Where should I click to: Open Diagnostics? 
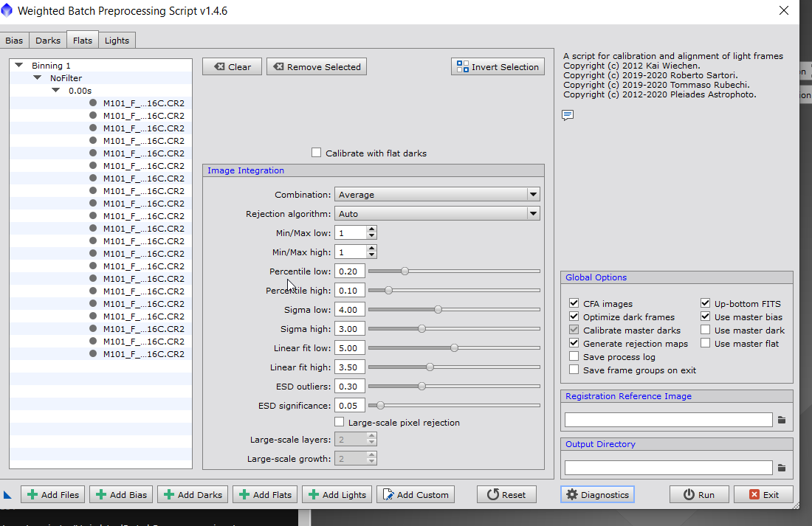598,494
